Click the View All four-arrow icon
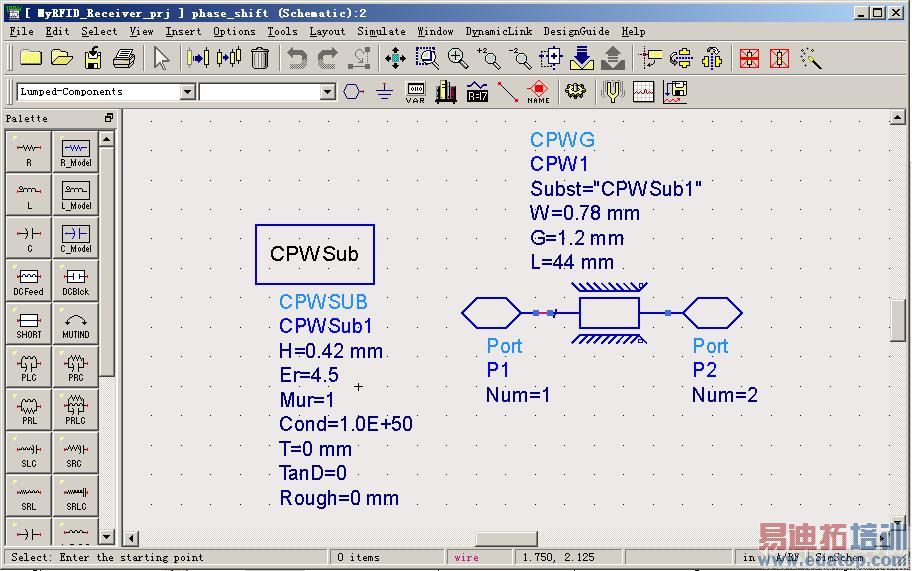 (x=396, y=58)
